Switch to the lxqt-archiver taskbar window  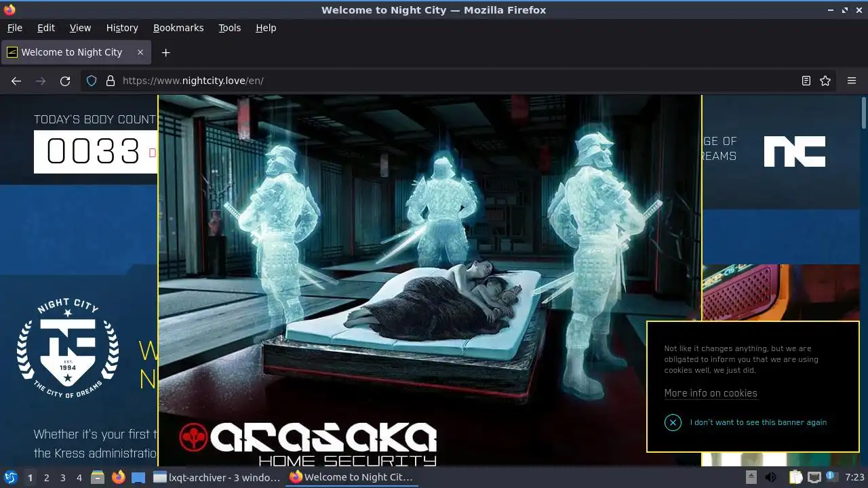217,477
